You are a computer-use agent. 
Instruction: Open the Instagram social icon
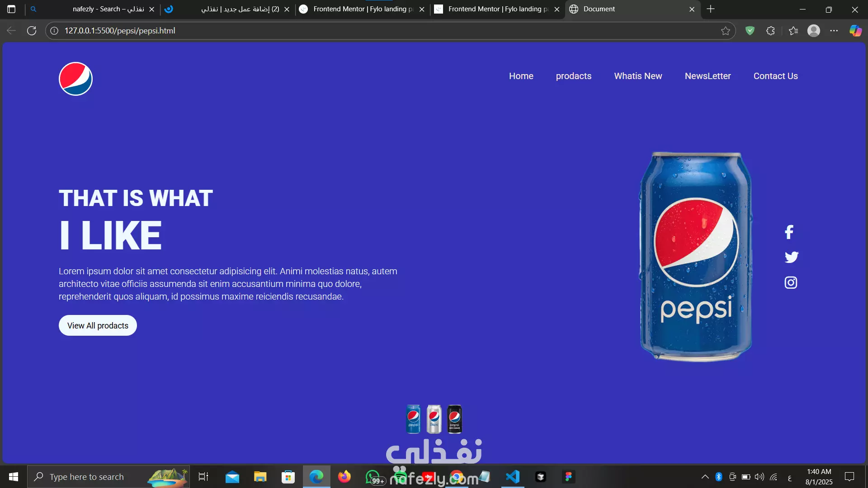click(791, 283)
